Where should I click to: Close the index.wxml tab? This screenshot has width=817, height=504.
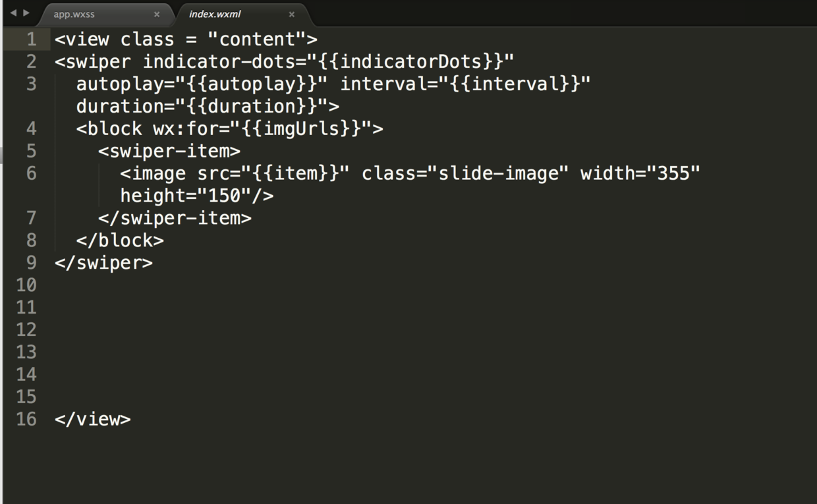click(x=292, y=14)
